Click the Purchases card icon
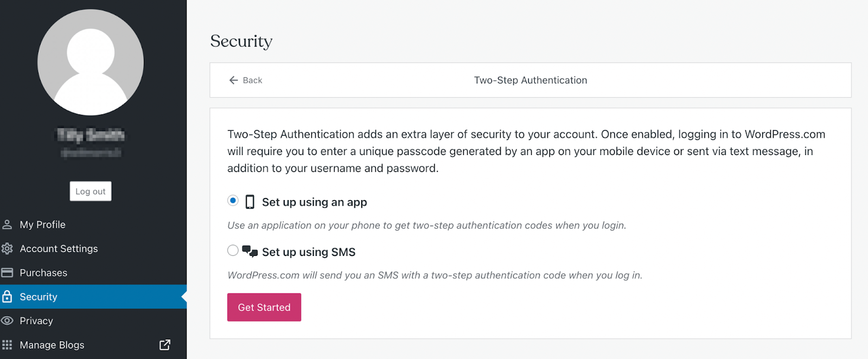The image size is (868, 359). coord(7,272)
